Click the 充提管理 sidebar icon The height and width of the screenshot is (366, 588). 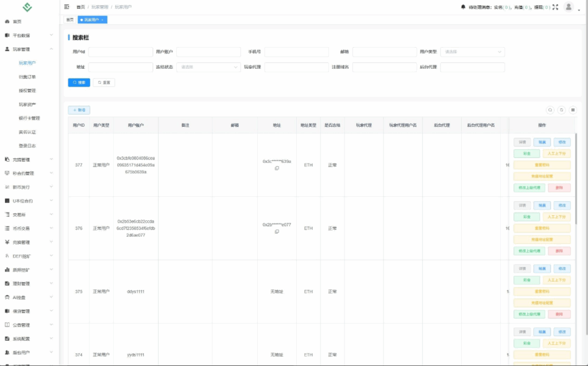point(7,159)
